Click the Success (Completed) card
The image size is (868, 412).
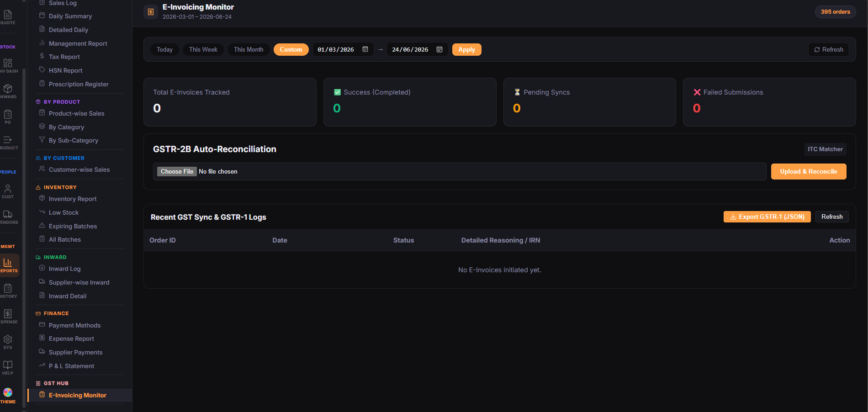pos(410,102)
